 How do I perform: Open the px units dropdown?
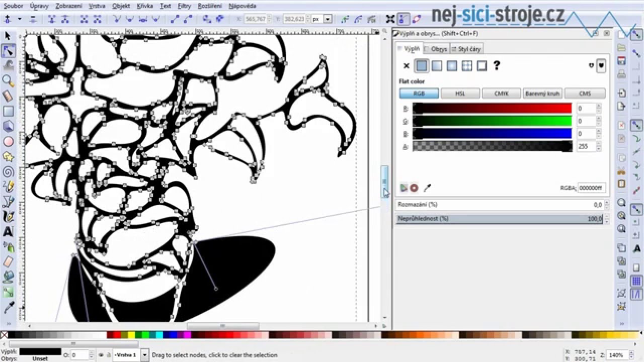pos(328,19)
